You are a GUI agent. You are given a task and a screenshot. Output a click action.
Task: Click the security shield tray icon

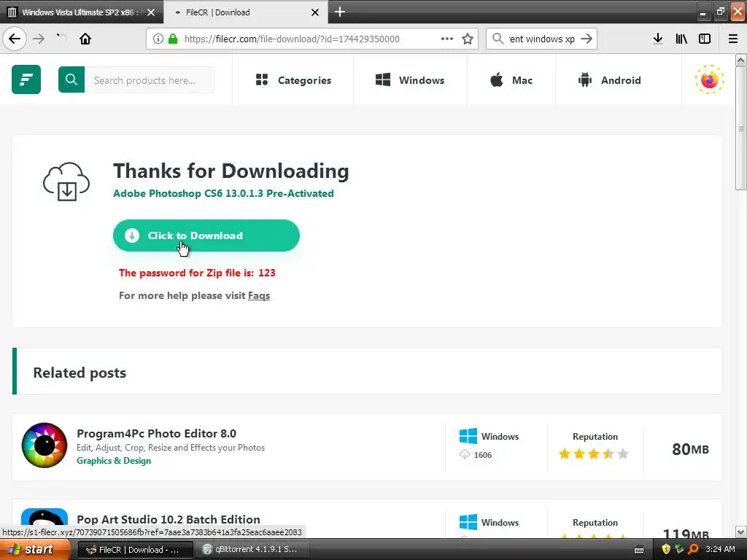pyautogui.click(x=666, y=549)
